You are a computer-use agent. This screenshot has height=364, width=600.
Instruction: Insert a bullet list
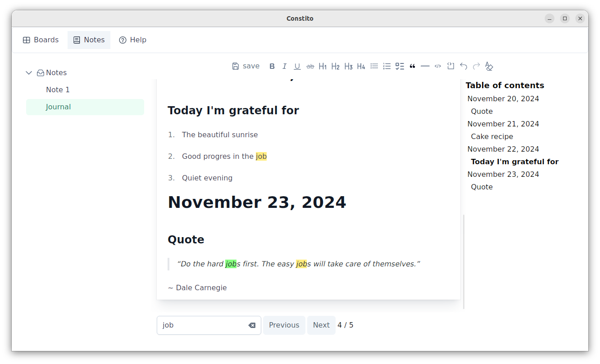(x=374, y=66)
